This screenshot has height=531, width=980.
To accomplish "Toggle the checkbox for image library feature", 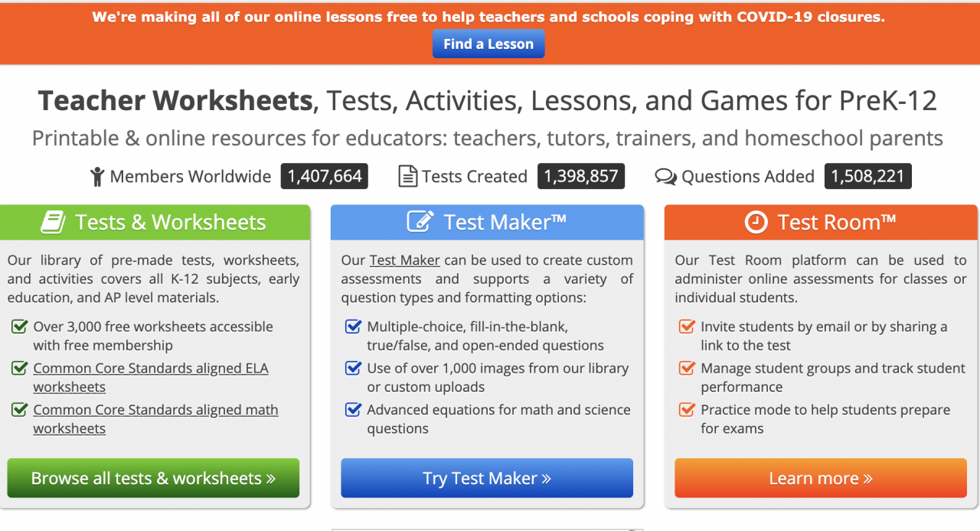I will click(353, 368).
